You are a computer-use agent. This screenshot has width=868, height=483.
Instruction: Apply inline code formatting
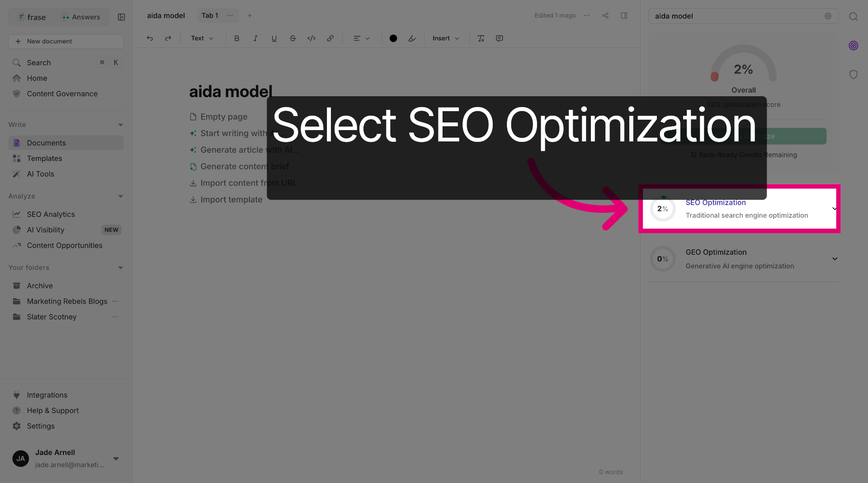[x=311, y=38]
